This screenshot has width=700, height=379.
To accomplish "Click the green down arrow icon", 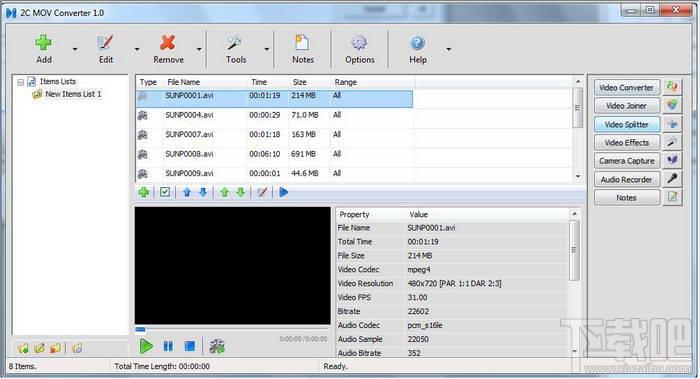I will pyautogui.click(x=241, y=192).
